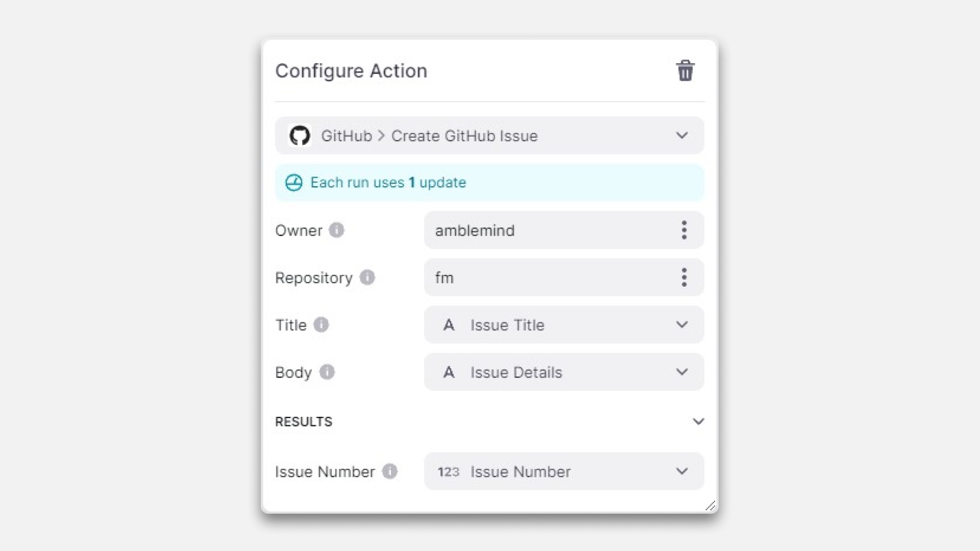Viewport: 980px width, 551px height.
Task: Open the Issue Details column dropdown
Action: [682, 372]
